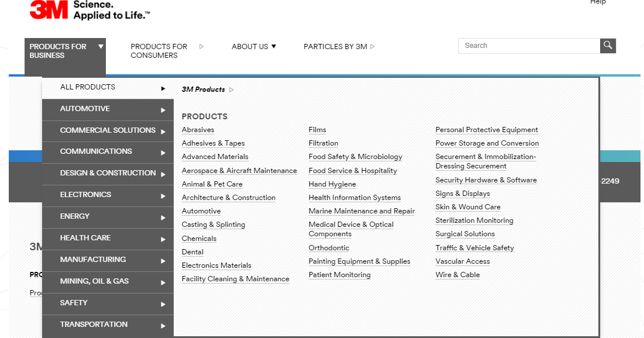Open the Abrasives product link

click(198, 129)
